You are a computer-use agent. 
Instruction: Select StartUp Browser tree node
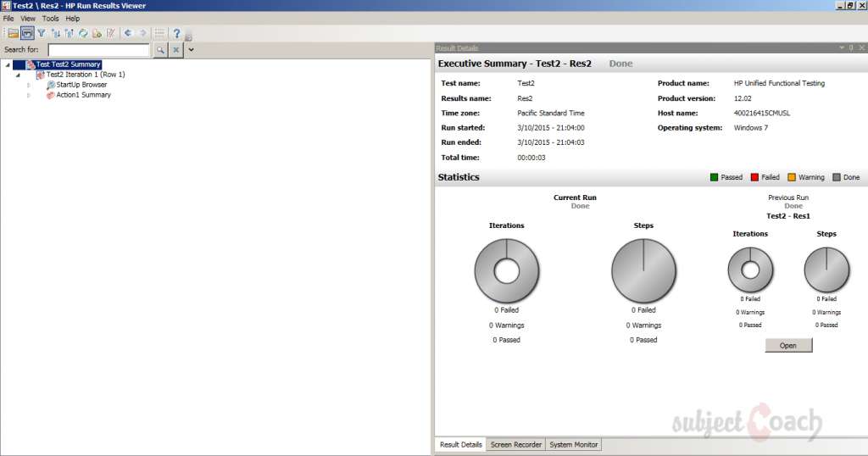(81, 85)
